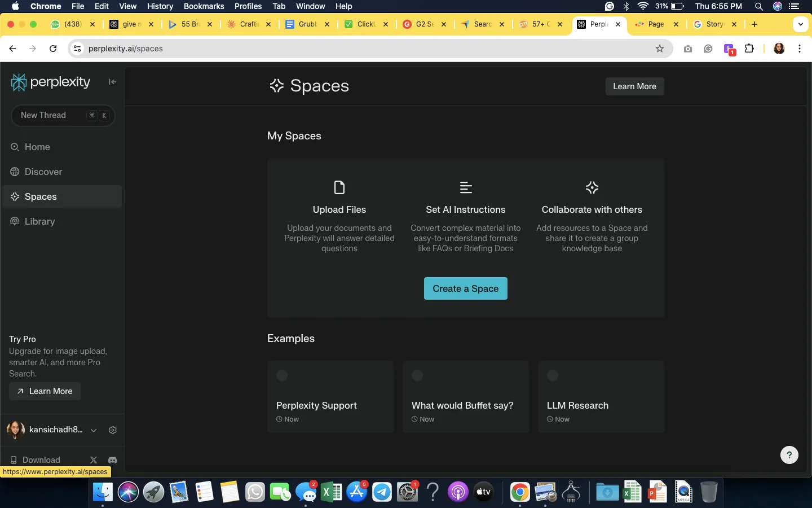Image resolution: width=812 pixels, height=508 pixels.
Task: Click the Upload Files document icon
Action: point(339,187)
